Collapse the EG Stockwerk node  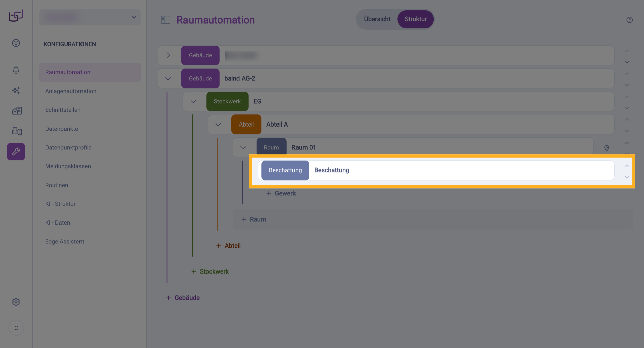(x=193, y=101)
